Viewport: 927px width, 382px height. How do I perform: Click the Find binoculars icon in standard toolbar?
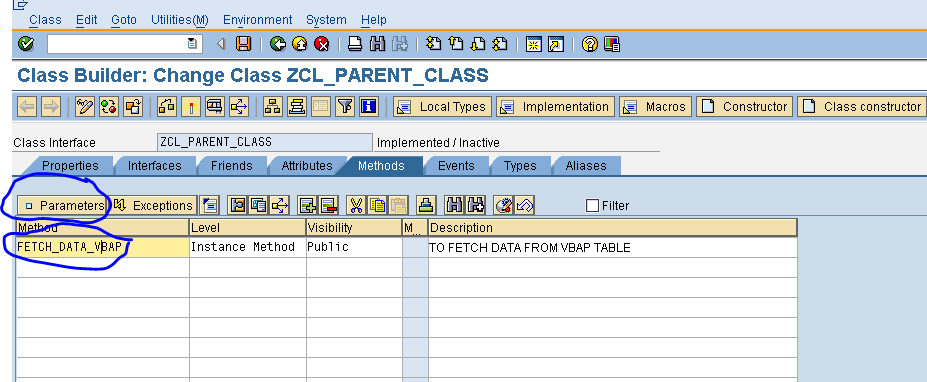(x=377, y=44)
